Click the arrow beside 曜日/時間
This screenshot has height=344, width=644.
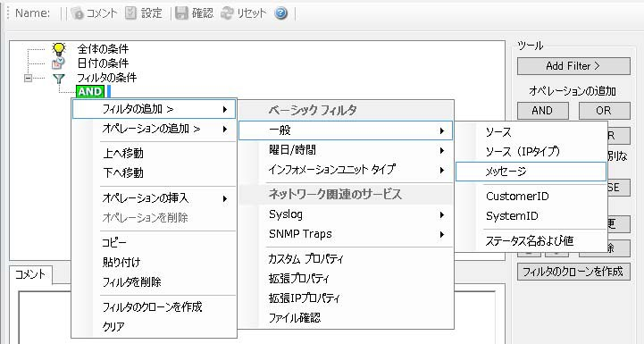(x=441, y=150)
